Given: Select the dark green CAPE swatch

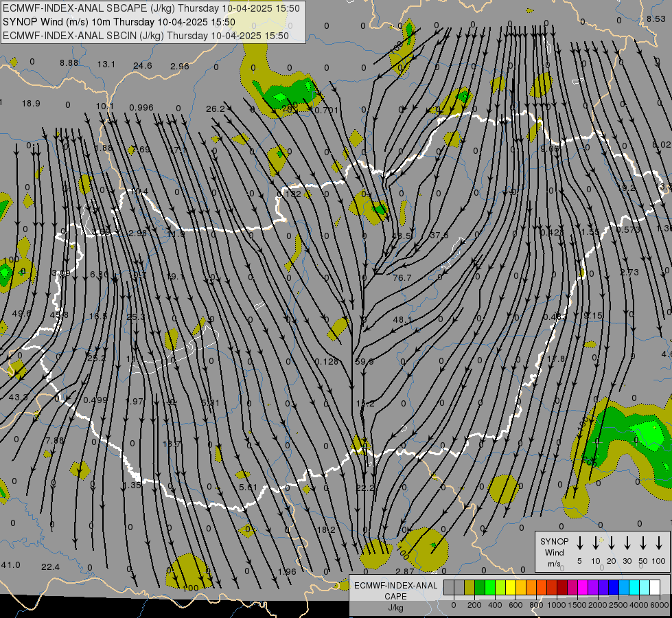Looking at the screenshot, I should point(480,587).
